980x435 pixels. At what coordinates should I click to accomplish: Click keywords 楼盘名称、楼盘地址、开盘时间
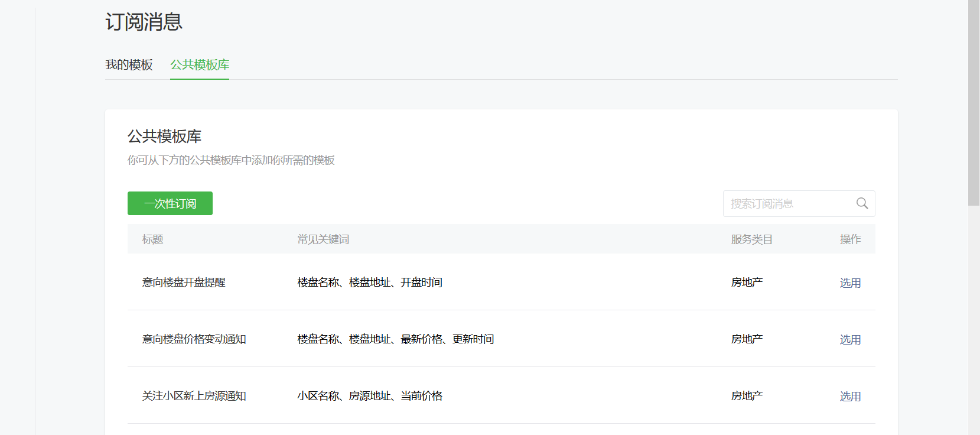[370, 283]
